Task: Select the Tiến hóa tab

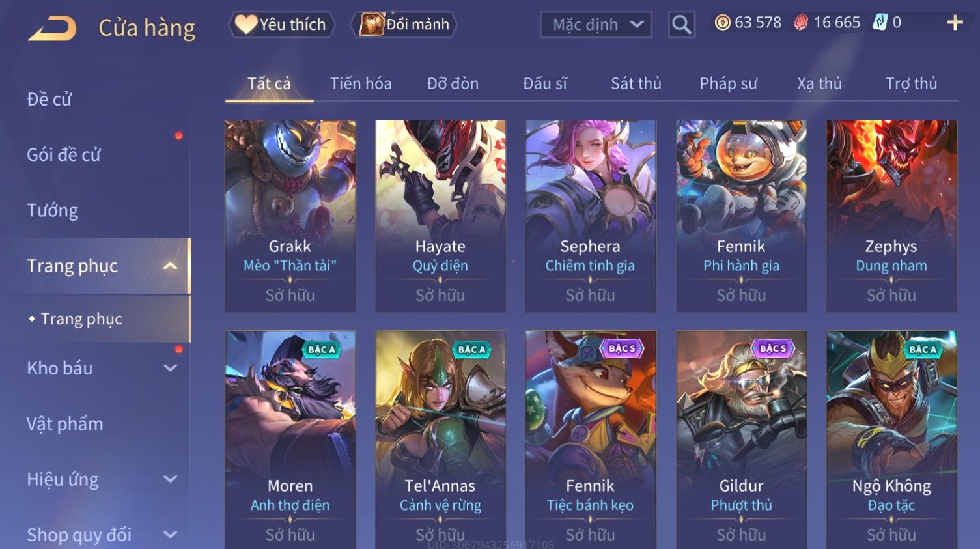Action: tap(361, 83)
